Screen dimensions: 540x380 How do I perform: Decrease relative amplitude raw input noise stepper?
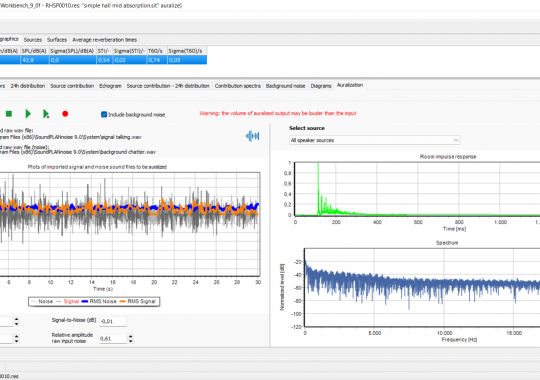[x=131, y=341]
